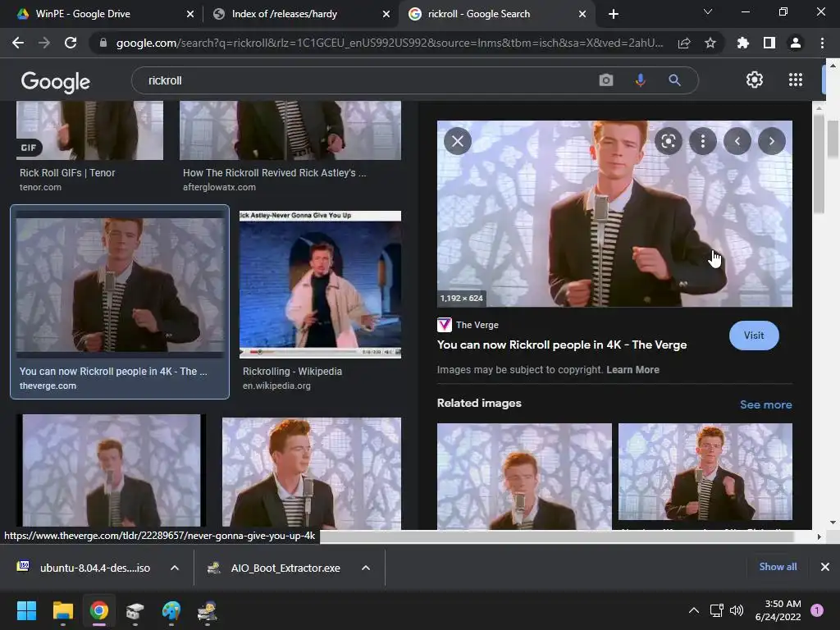Image resolution: width=840 pixels, height=630 pixels.
Task: Open the Rickrolling - Wikipedia thumbnail
Action: (321, 285)
